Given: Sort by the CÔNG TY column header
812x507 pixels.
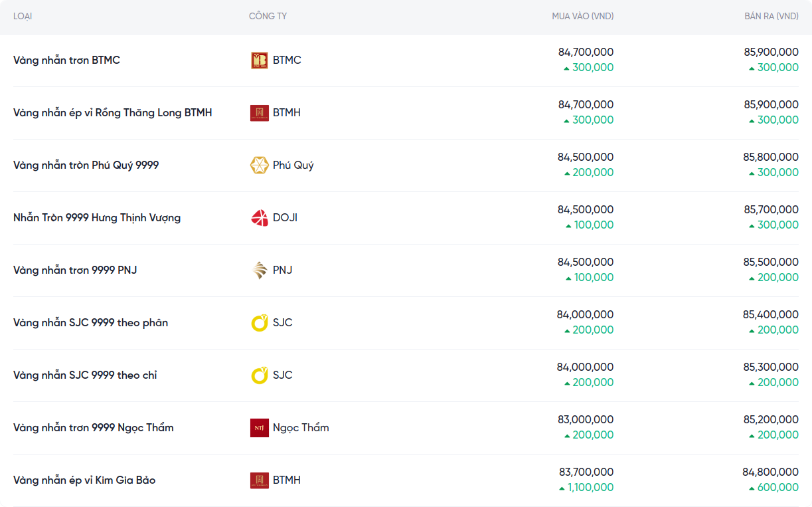Looking at the screenshot, I should (268, 16).
